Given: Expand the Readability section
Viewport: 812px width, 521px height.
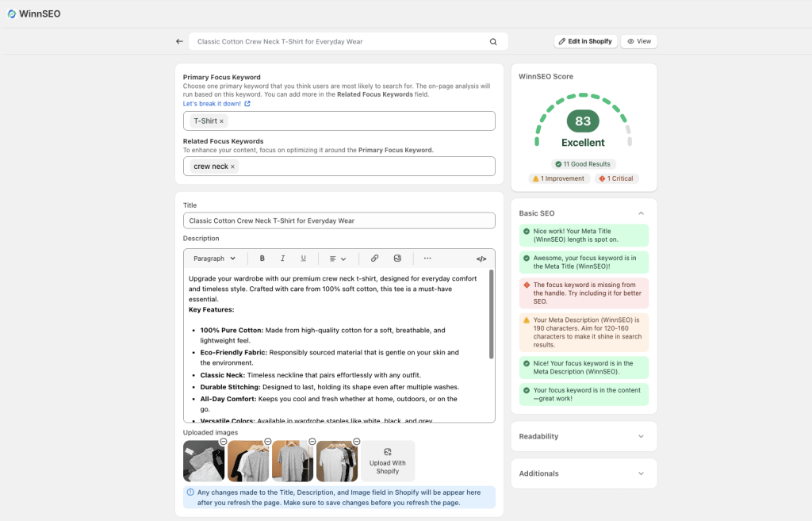Looking at the screenshot, I should (x=641, y=437).
